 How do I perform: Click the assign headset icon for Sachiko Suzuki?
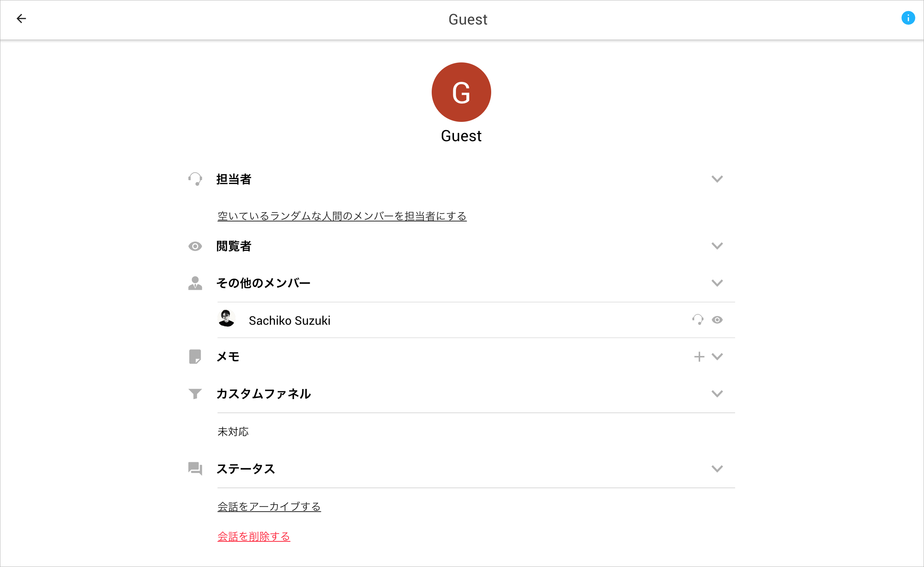pyautogui.click(x=697, y=320)
